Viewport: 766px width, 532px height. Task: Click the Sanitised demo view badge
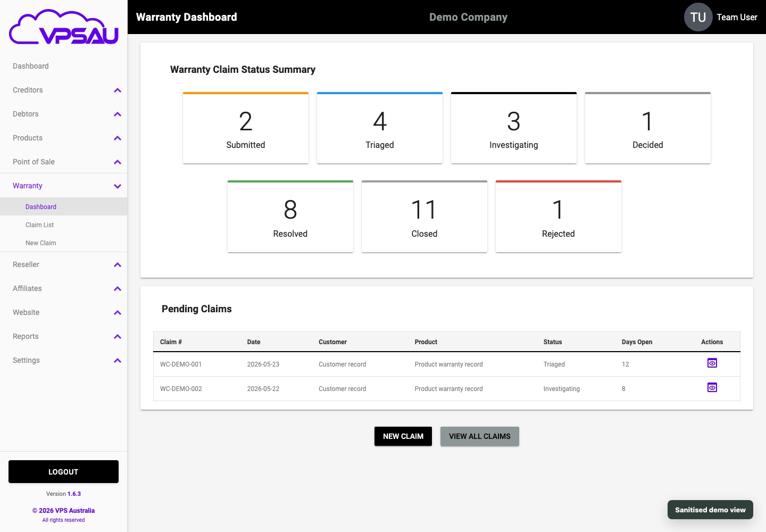(710, 510)
